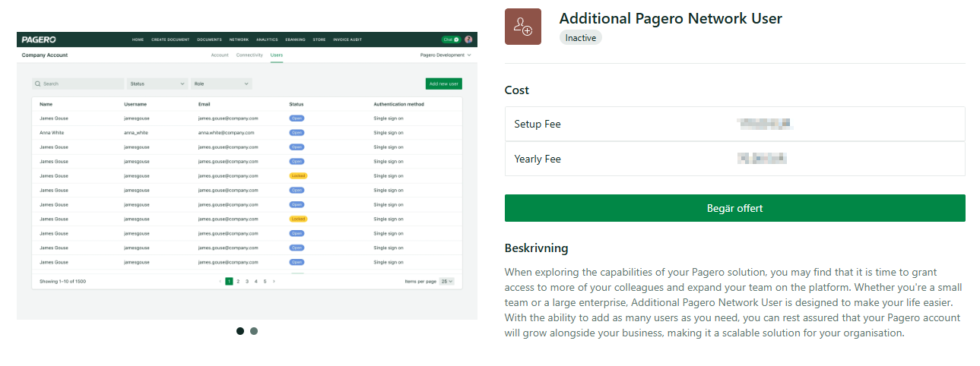980x366 pixels.
Task: Click the Additional Pagero Network User title
Action: (671, 18)
